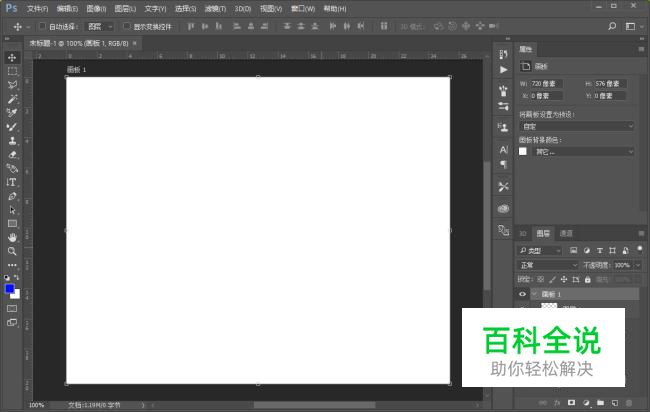
Task: Select the Eraser tool
Action: [x=12, y=154]
